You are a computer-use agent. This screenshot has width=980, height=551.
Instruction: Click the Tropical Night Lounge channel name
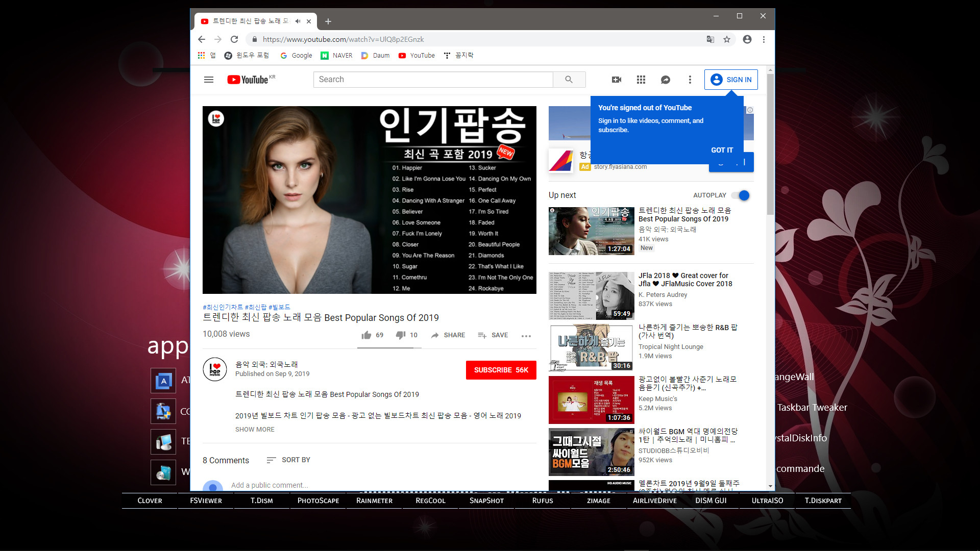coord(671,347)
